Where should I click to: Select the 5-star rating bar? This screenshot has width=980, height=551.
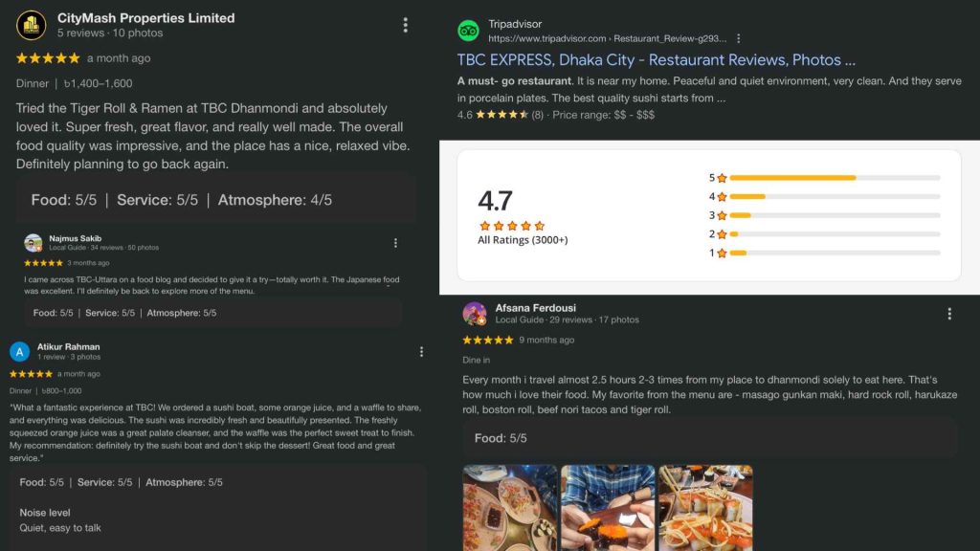click(834, 178)
